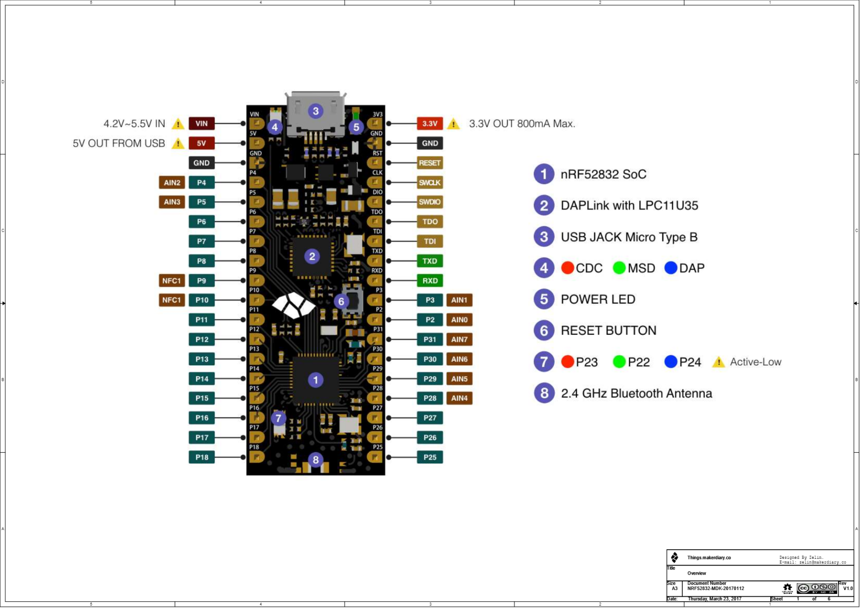This screenshot has height=613, width=868.
Task: Click the SWDIO pin label
Action: (x=429, y=202)
